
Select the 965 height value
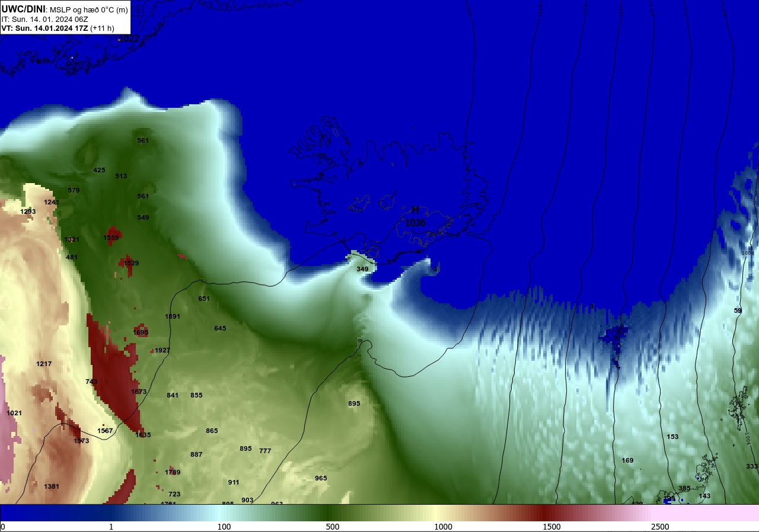321,478
